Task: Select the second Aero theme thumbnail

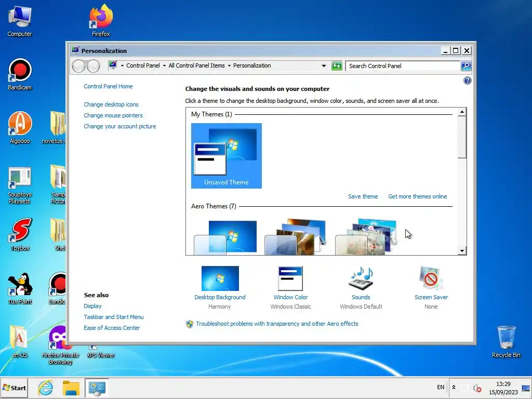Action: click(296, 236)
